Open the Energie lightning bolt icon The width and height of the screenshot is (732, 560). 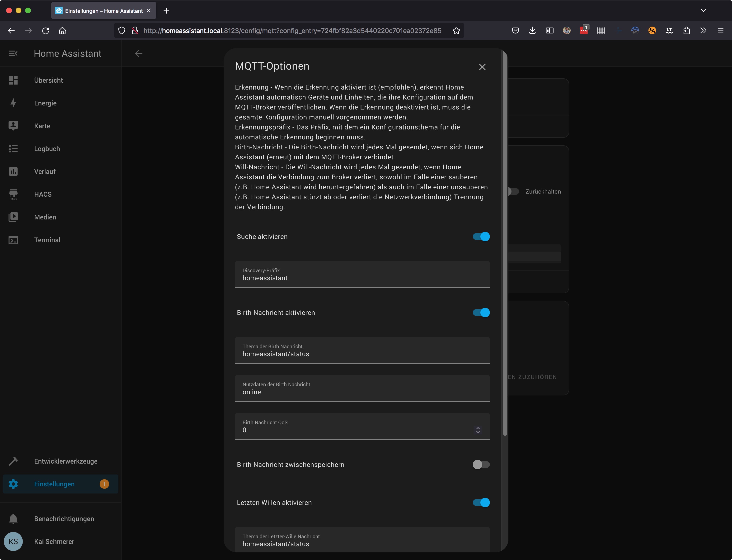tap(13, 103)
